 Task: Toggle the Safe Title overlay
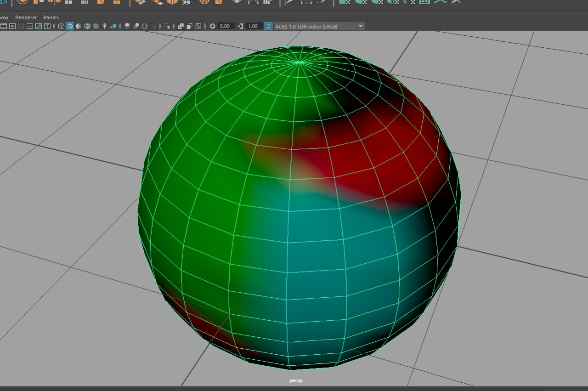click(x=47, y=26)
